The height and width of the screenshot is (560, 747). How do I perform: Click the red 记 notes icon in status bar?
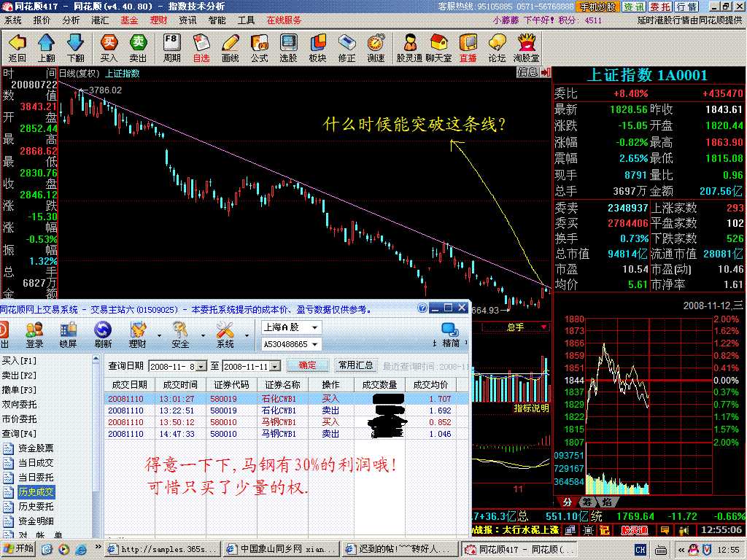[x=605, y=530]
